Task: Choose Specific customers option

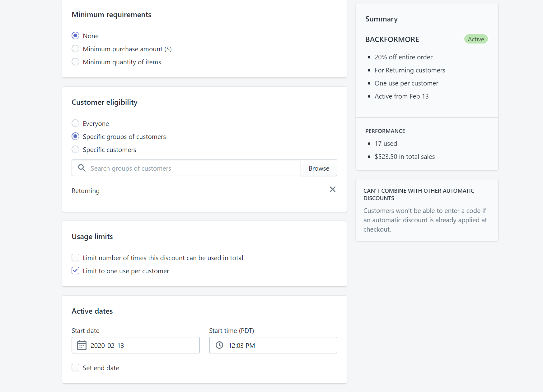Action: pos(75,149)
